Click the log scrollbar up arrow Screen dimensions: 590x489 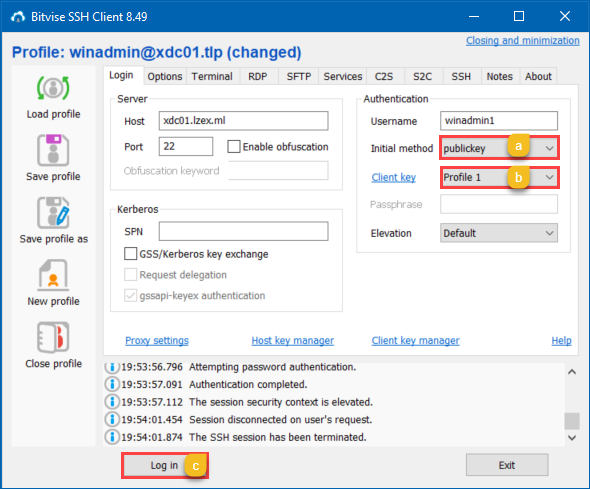point(572,372)
